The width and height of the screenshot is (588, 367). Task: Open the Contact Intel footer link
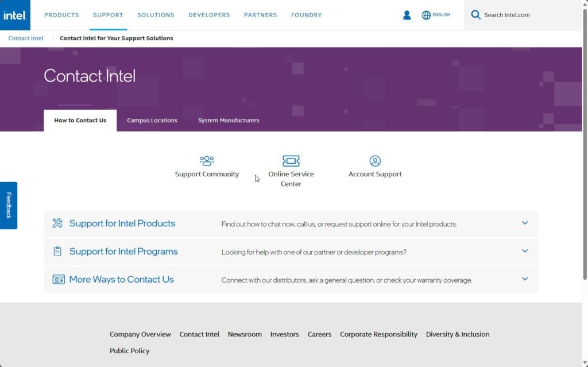(x=199, y=334)
